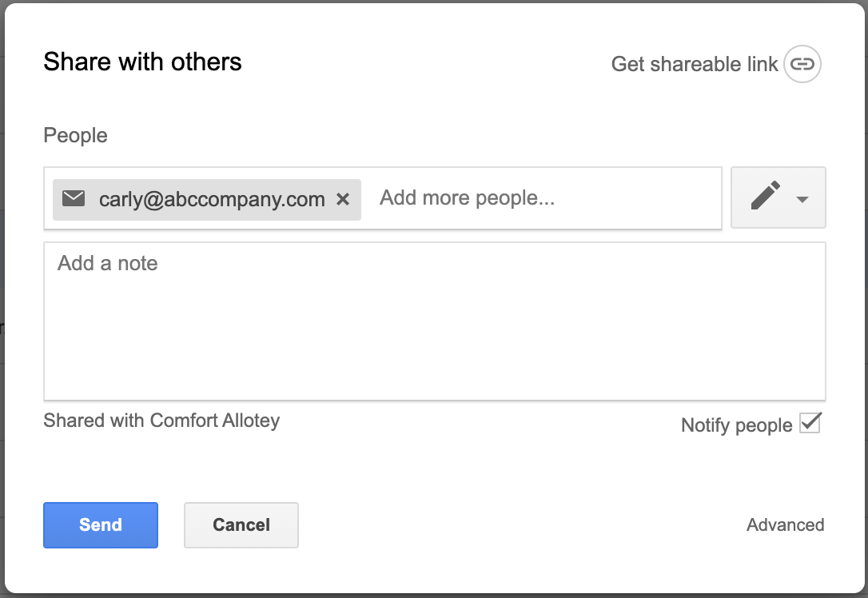Click the pencil edit-permission icon

766,195
